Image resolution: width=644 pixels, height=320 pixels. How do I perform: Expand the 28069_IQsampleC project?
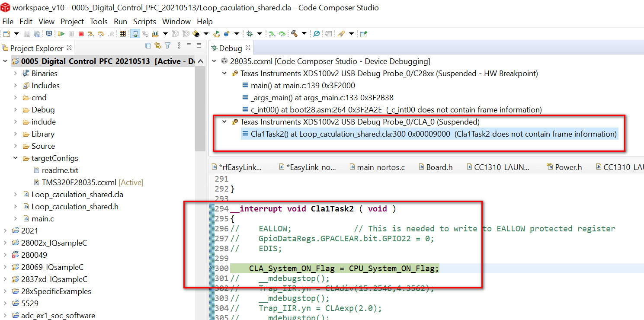click(x=5, y=267)
